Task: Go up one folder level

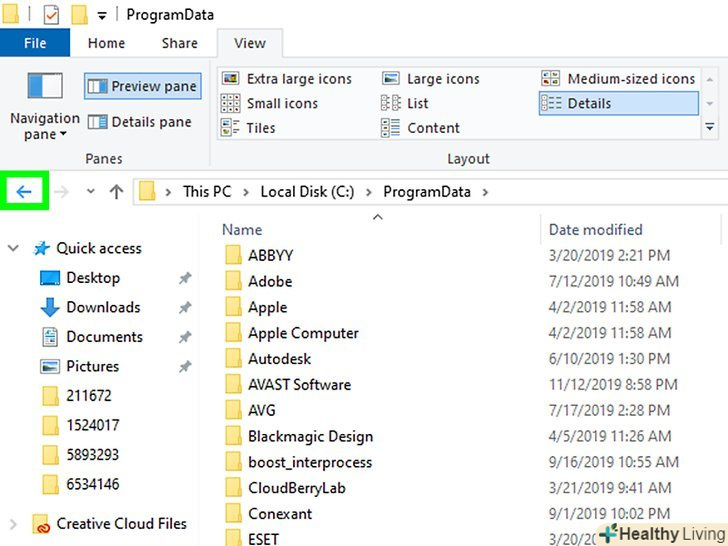Action: 117,191
